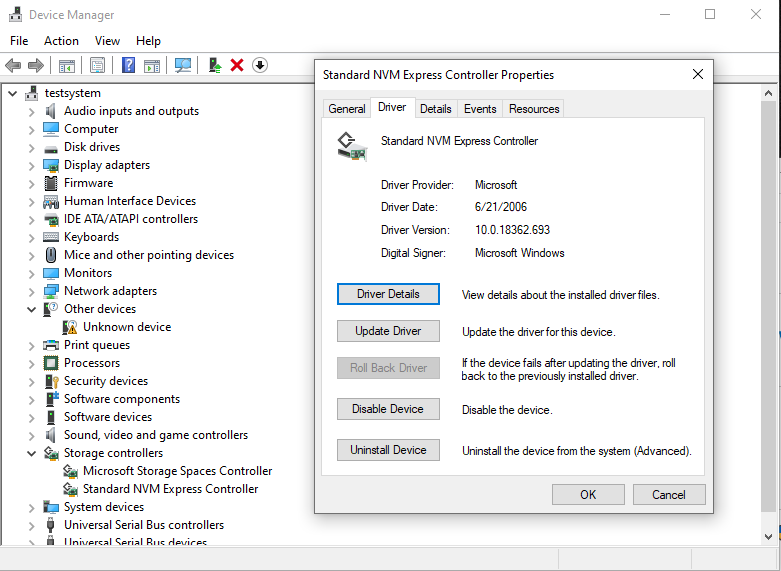
Task: Click the Forward arrow toolbar icon
Action: [x=35, y=65]
